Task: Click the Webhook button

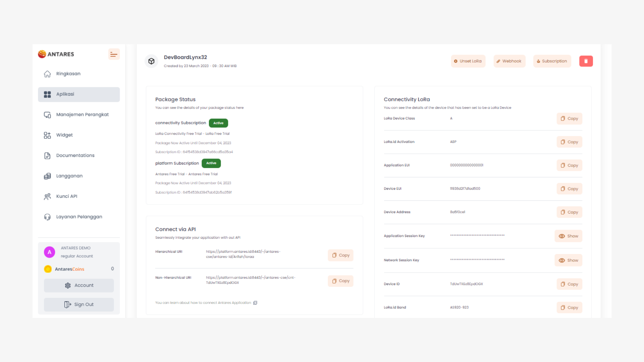Action: click(509, 61)
